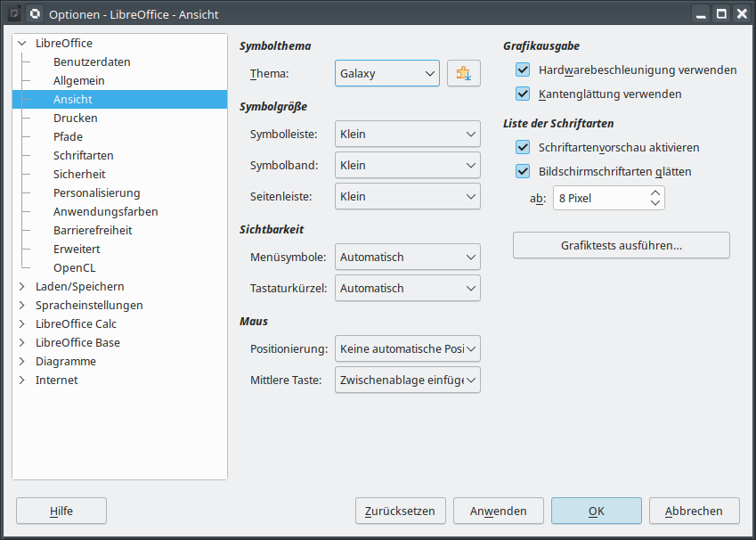Expand the LibreOffice Base tree node

tap(21, 343)
